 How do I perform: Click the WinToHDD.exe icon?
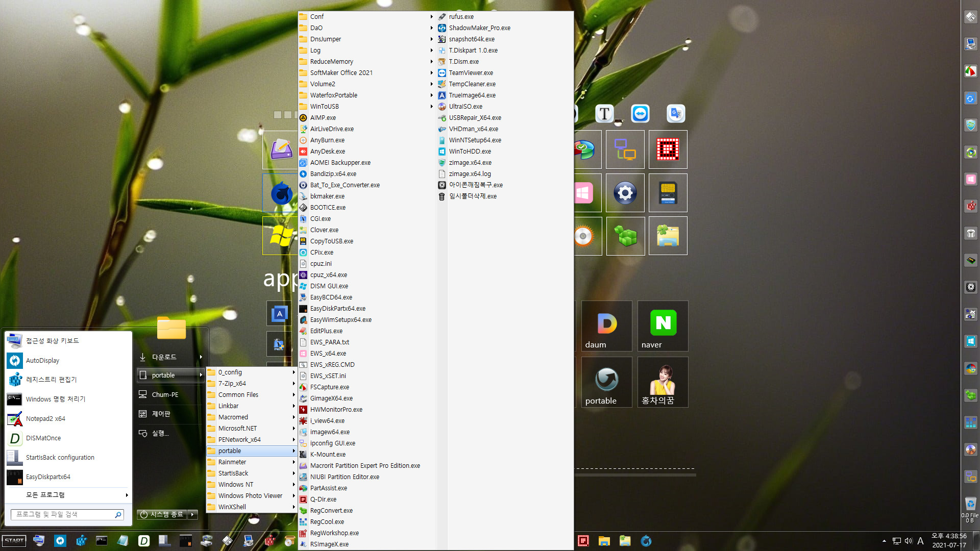[442, 152]
